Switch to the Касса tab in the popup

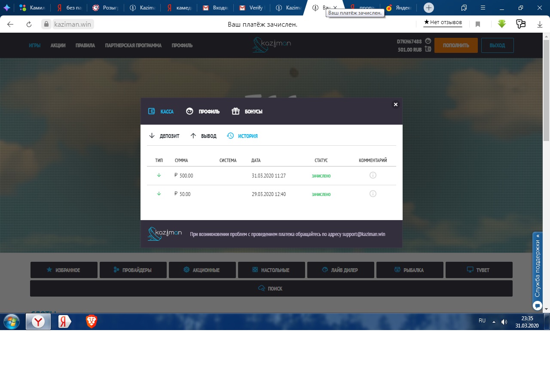(161, 111)
